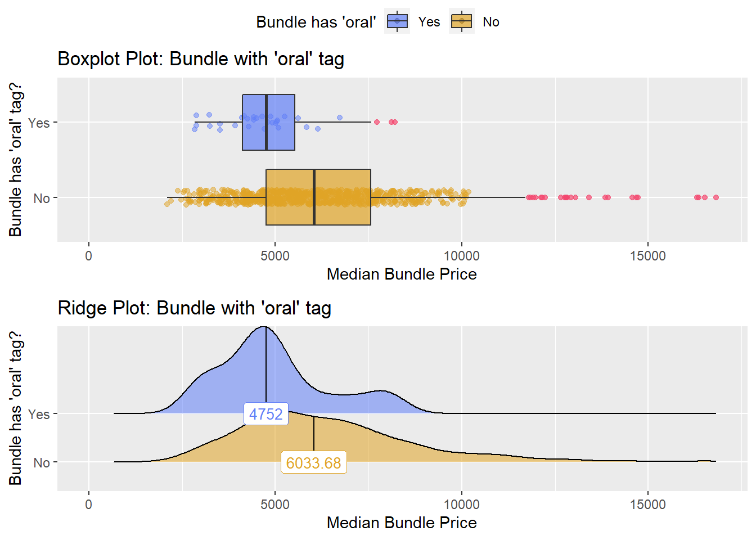
Task: Click the 10000 tick label on boxplot axis
Action: coord(462,256)
